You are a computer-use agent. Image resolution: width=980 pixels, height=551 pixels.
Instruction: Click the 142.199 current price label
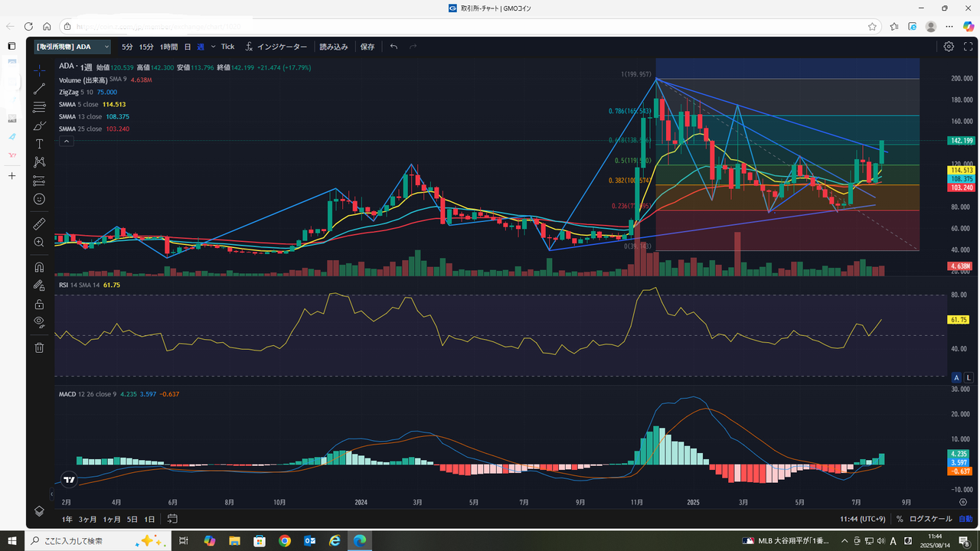coord(960,141)
